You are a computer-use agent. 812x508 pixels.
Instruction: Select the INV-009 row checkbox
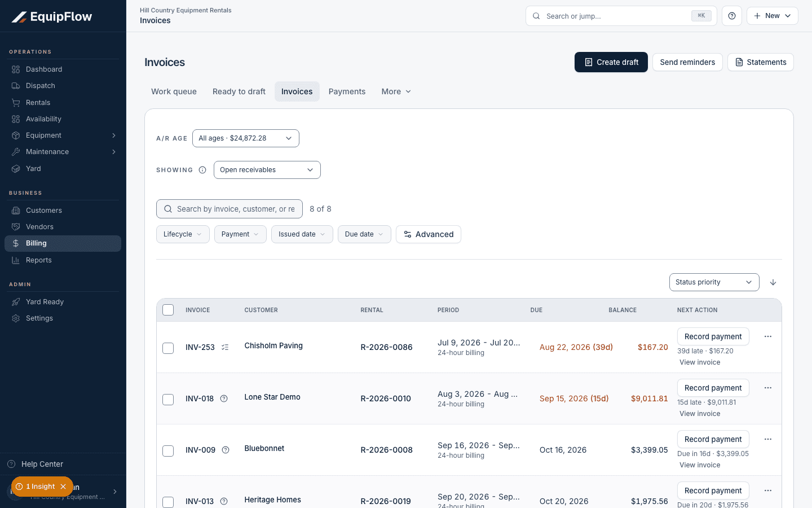(168, 451)
